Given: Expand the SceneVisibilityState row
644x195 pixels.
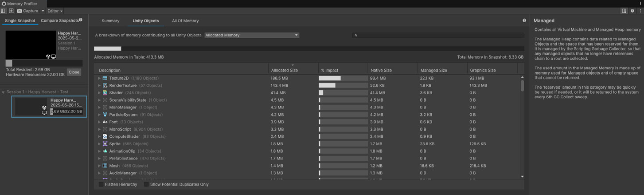Looking at the screenshot, I should coord(99,100).
